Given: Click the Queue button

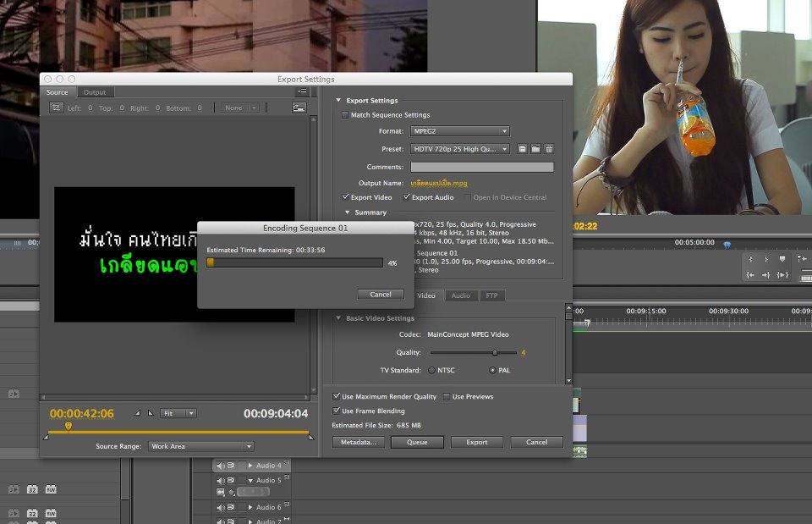Looking at the screenshot, I should pos(417,442).
